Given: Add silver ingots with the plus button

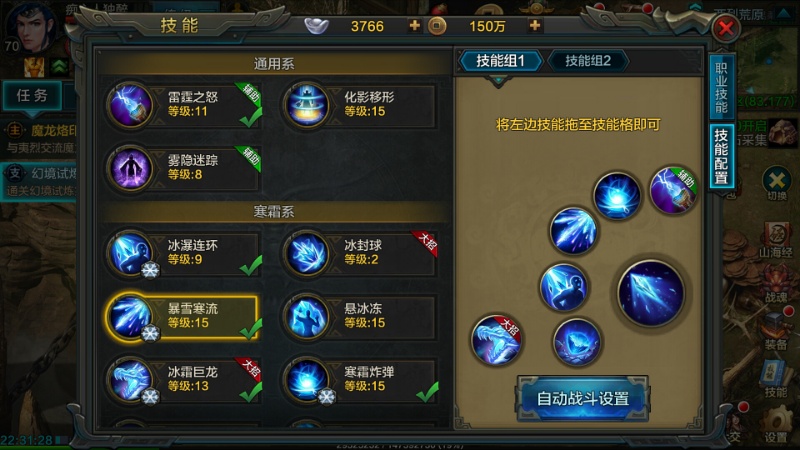Looking at the screenshot, I should point(414,25).
